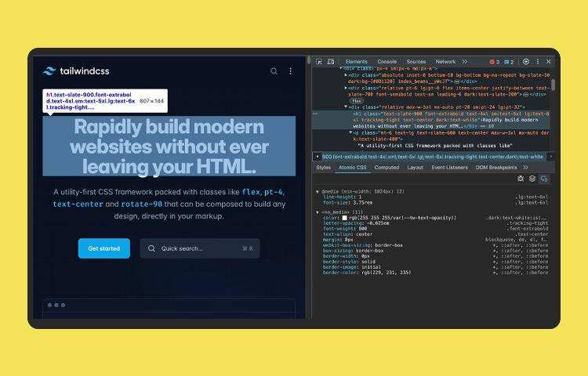588x376 pixels.
Task: Switch to the Elements tab
Action: tap(356, 61)
